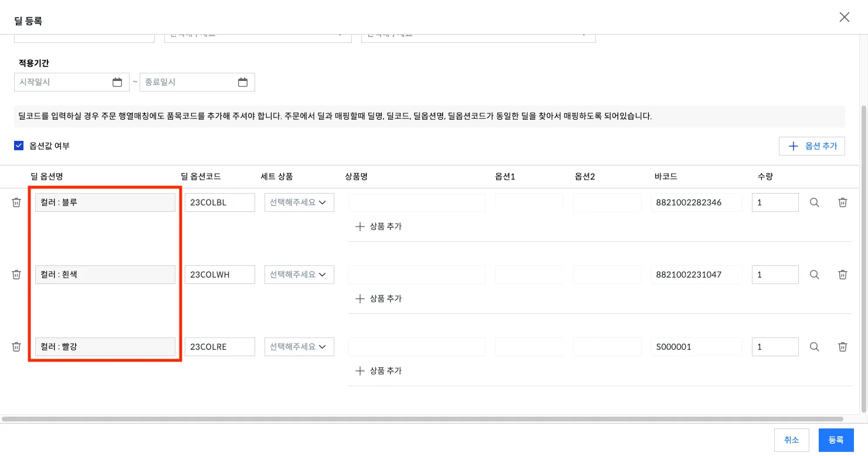Toggle the 옵션값 여부 checkbox
Viewport: 868px width, 456px height.
tap(19, 146)
